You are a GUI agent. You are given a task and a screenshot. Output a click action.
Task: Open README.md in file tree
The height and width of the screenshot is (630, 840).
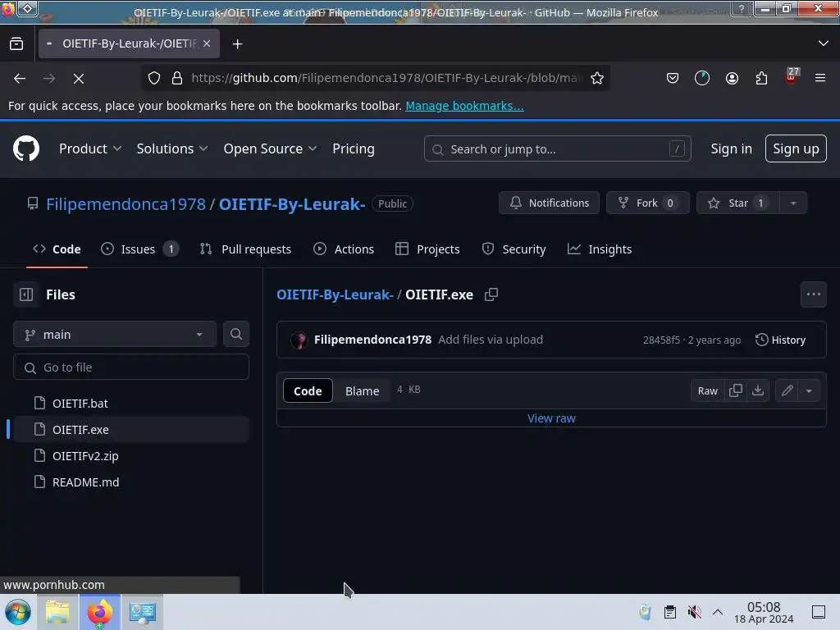tap(131, 482)
